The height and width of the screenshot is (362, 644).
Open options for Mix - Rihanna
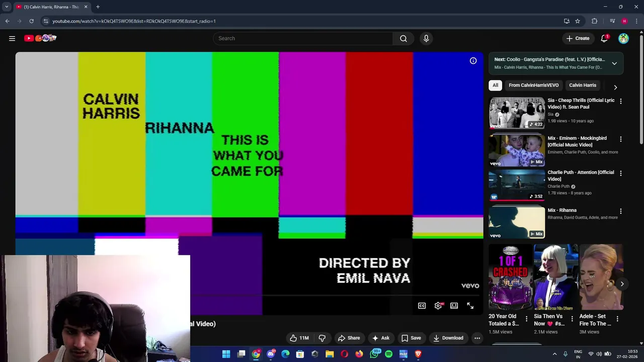pos(620,211)
